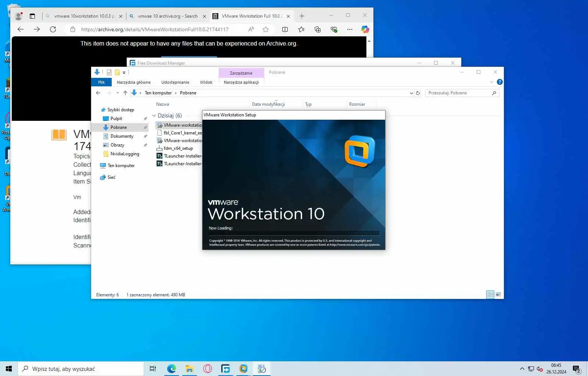
Task: Open the Narzędzia główne ribbon tab
Action: click(x=134, y=82)
